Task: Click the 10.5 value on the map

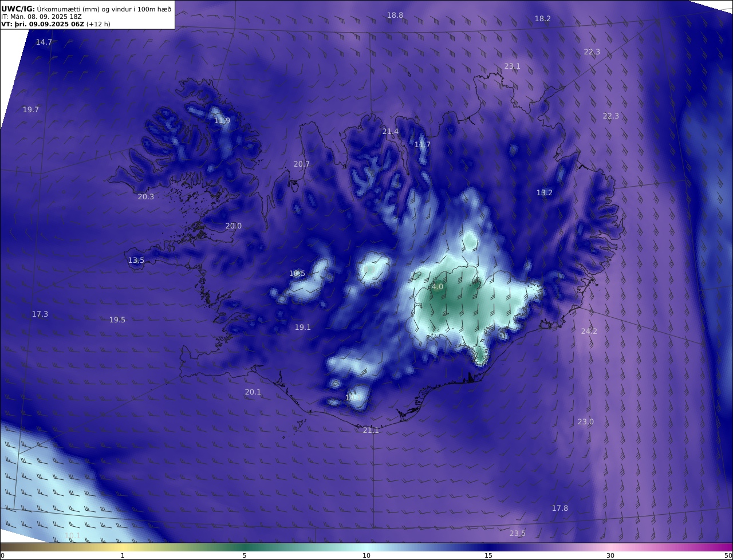Action: pos(297,274)
